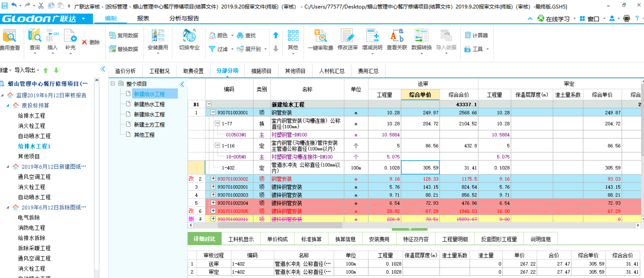
Task: Open the 费用查看 tool
Action: coord(10,40)
